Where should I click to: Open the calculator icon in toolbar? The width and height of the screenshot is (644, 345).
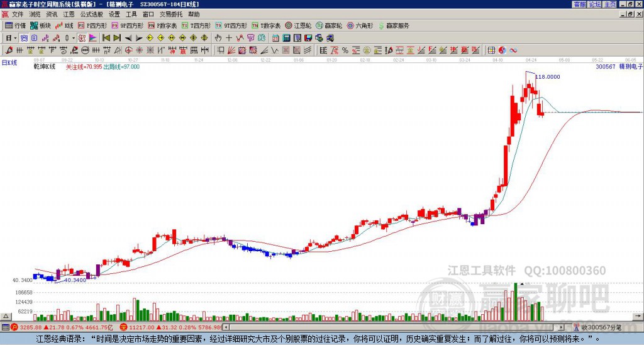[x=286, y=38]
